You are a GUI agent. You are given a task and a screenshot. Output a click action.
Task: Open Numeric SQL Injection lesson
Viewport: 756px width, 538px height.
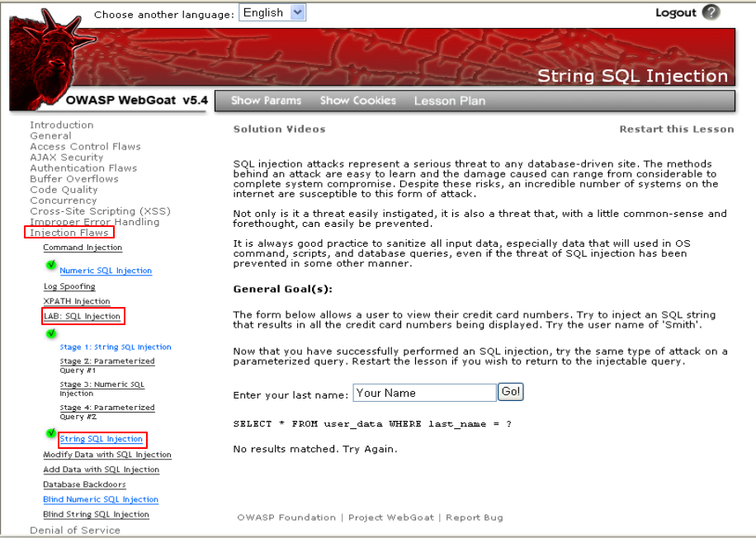106,271
